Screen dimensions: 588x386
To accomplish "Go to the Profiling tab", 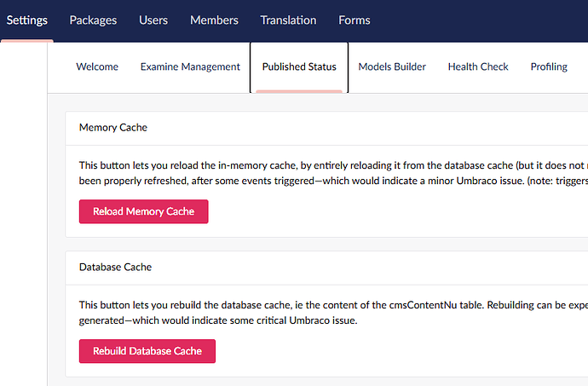I will [x=549, y=66].
